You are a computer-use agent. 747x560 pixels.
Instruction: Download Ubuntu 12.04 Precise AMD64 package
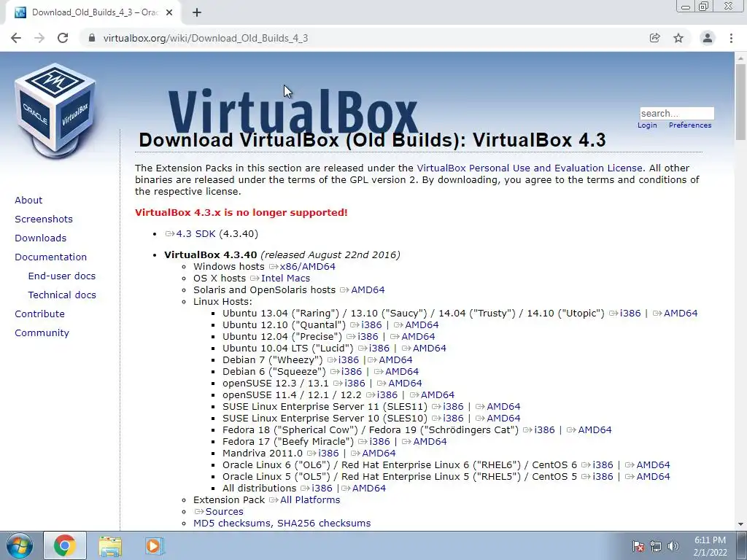coord(418,337)
